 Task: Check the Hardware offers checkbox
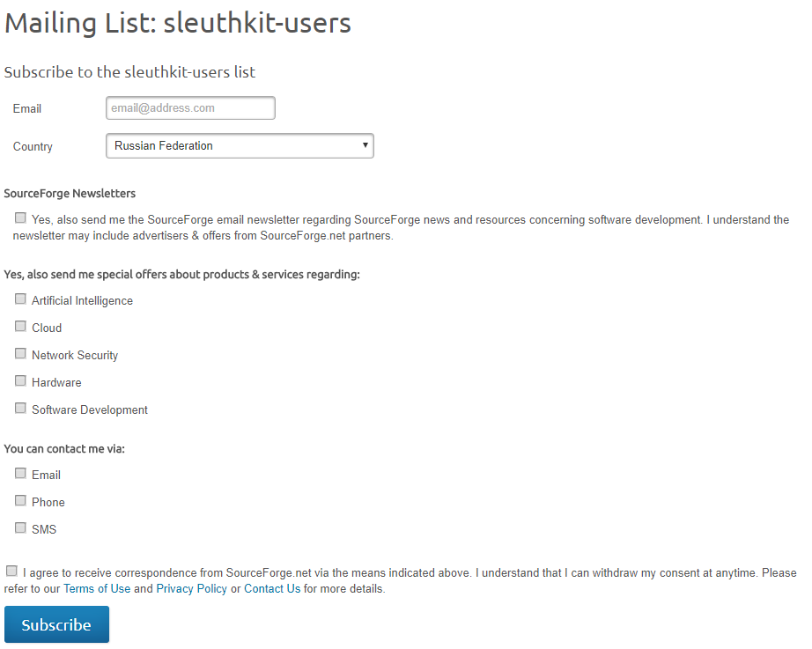pyautogui.click(x=20, y=380)
